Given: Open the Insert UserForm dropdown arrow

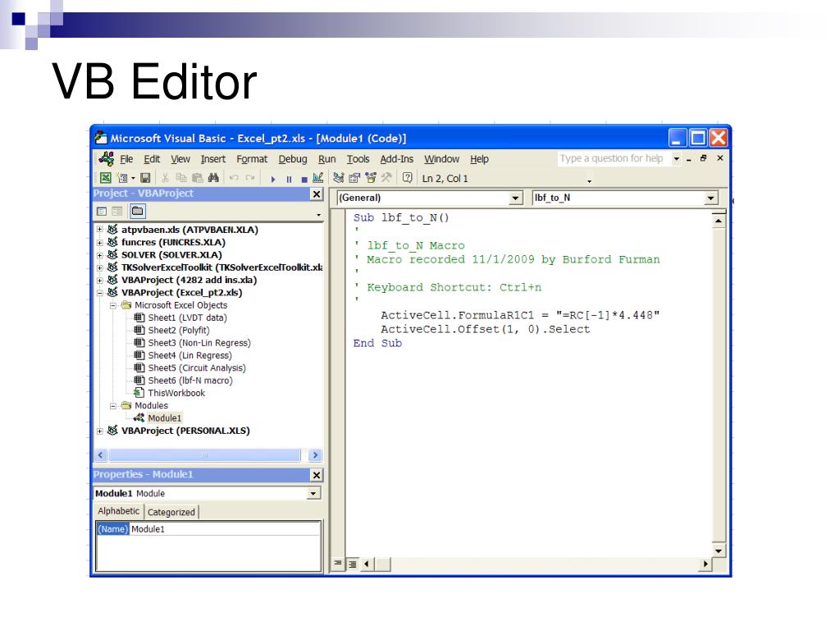Looking at the screenshot, I should click(x=133, y=178).
